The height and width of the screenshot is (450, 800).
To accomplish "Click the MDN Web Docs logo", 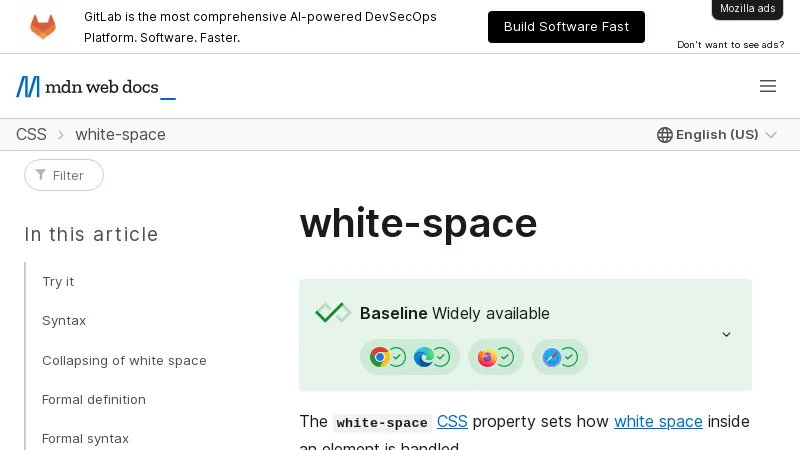I will (96, 87).
